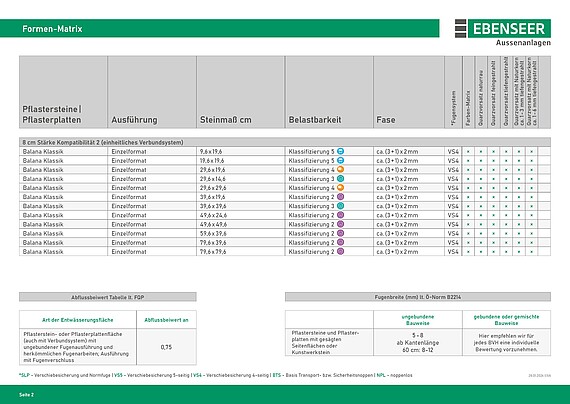Screen dimensions: 570x404
Task: Click the purple class 2 icon in row 79,6x39,6
Action: 340,242
